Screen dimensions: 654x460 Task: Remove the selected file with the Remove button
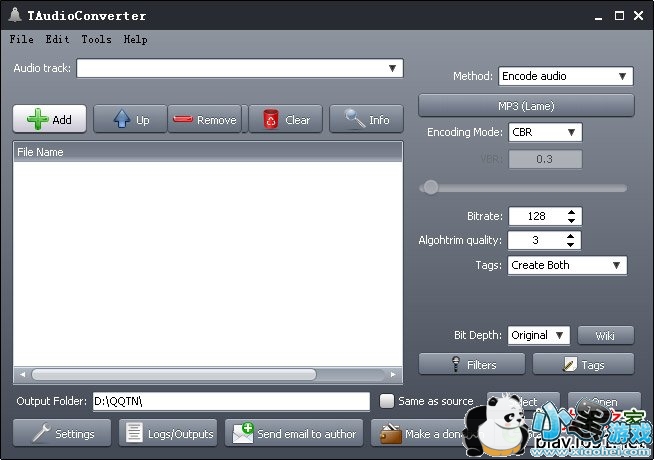205,120
